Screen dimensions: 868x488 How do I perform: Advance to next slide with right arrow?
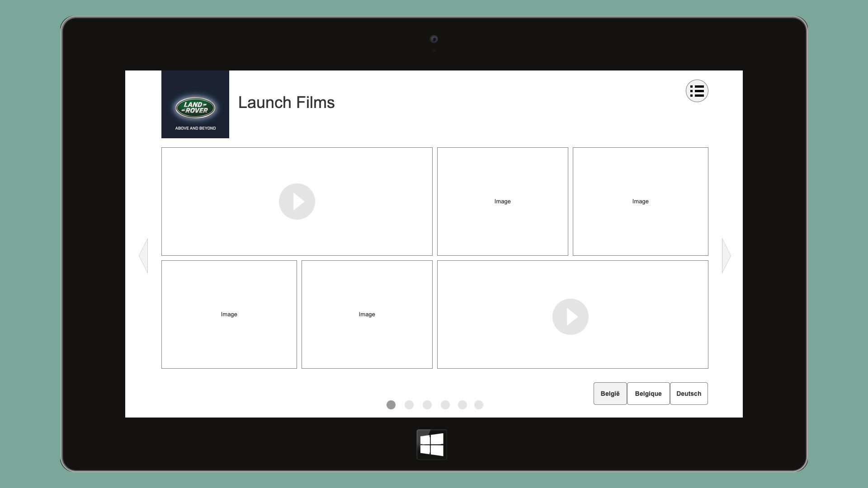point(726,256)
